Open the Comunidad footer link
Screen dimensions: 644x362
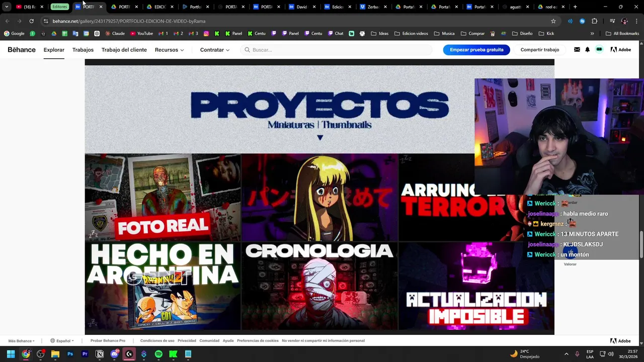point(209,341)
